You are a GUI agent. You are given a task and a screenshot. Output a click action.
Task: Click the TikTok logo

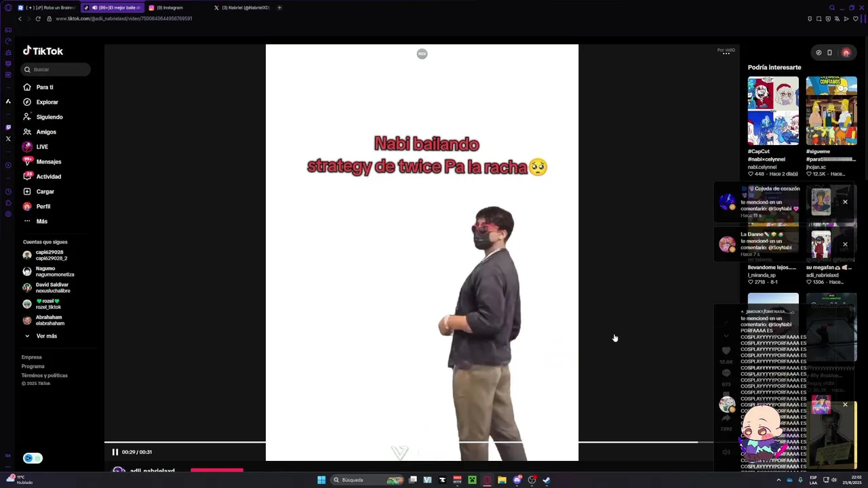click(43, 51)
